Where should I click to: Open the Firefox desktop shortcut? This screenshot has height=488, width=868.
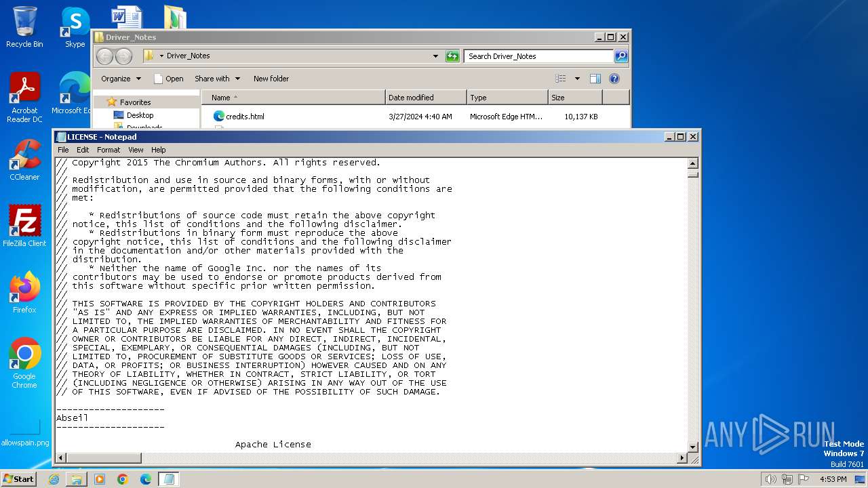point(24,293)
